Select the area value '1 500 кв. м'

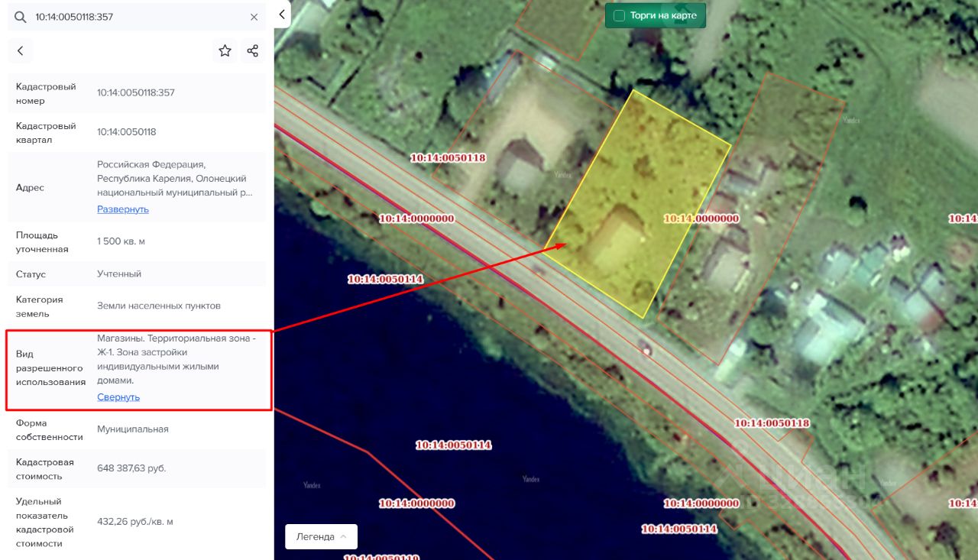pyautogui.click(x=121, y=241)
